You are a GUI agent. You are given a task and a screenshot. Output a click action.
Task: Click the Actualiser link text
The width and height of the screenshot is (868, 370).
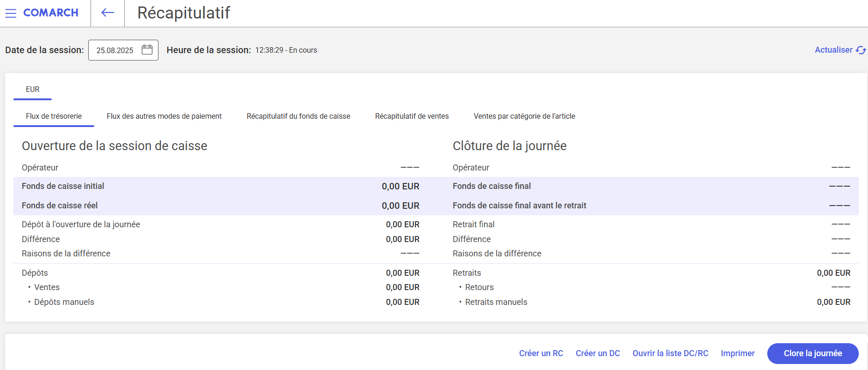tap(833, 50)
